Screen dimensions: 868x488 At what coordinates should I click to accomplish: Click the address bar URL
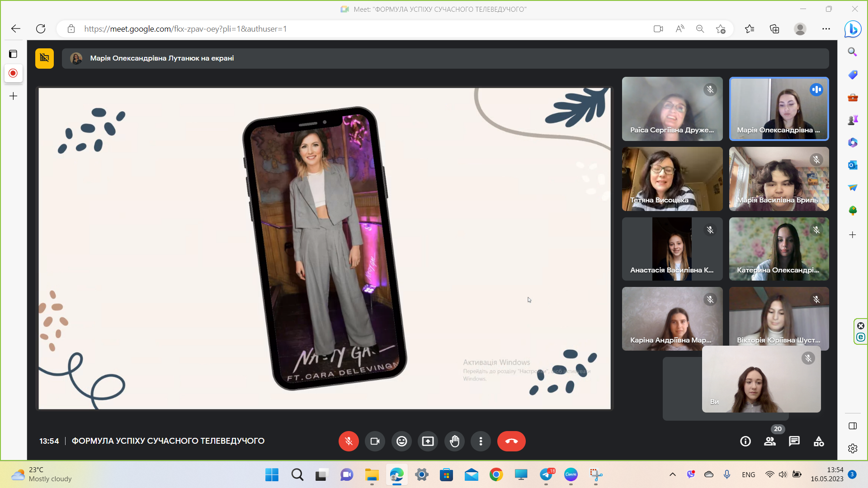click(185, 29)
